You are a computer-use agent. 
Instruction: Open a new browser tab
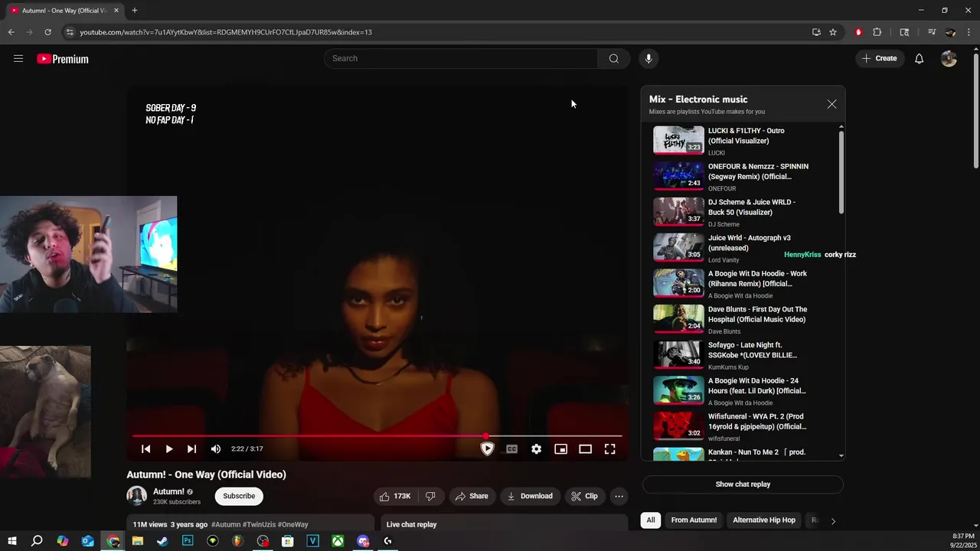135,11
